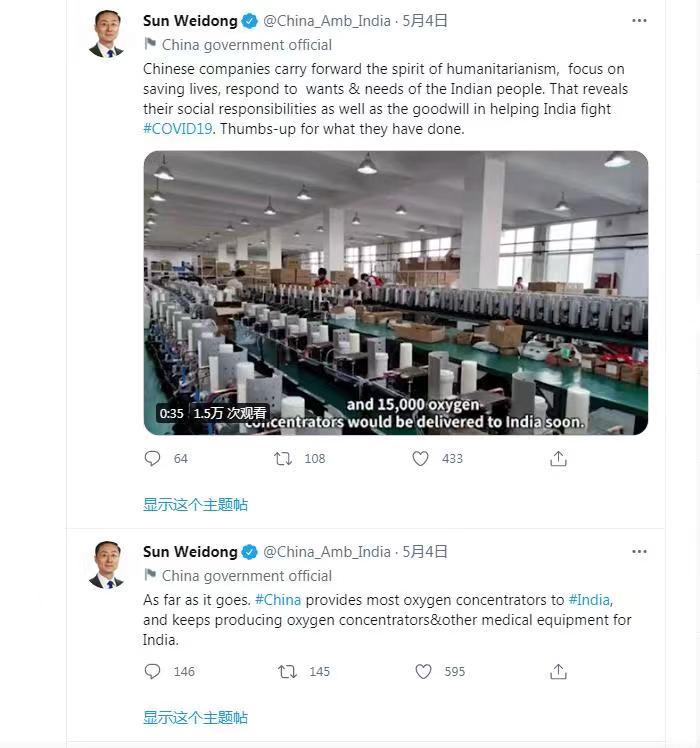700x748 pixels.
Task: Share the Chinese companies humanitarianism tweet
Action: coord(558,458)
